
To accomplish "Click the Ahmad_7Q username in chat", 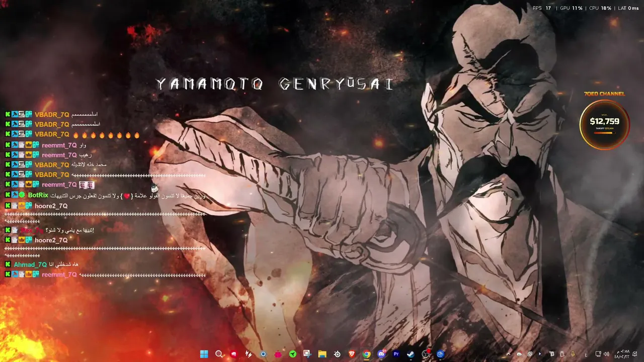I will point(30,264).
